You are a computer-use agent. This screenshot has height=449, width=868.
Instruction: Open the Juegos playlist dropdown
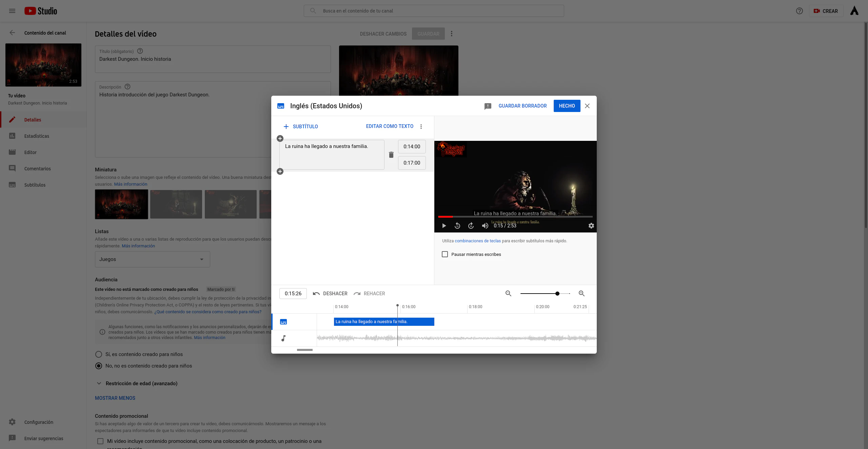152,259
